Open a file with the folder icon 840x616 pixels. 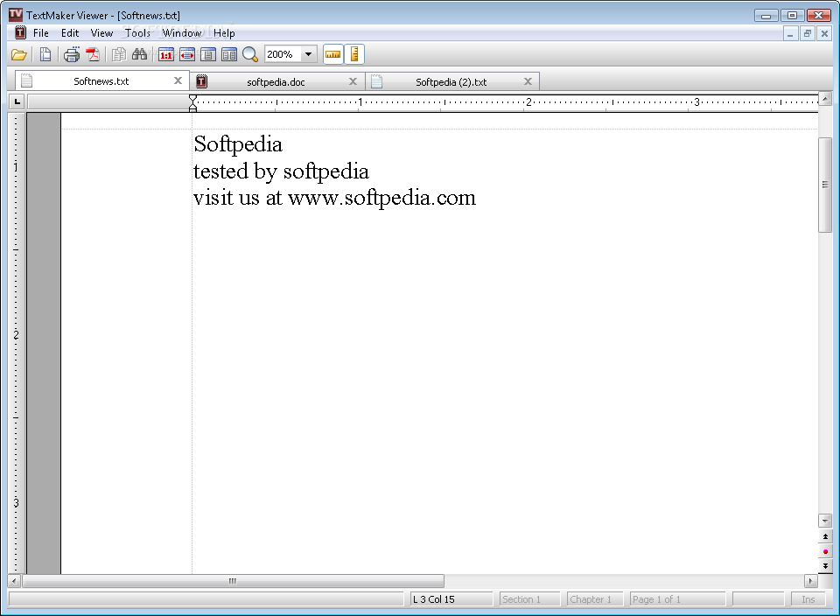click(x=19, y=54)
